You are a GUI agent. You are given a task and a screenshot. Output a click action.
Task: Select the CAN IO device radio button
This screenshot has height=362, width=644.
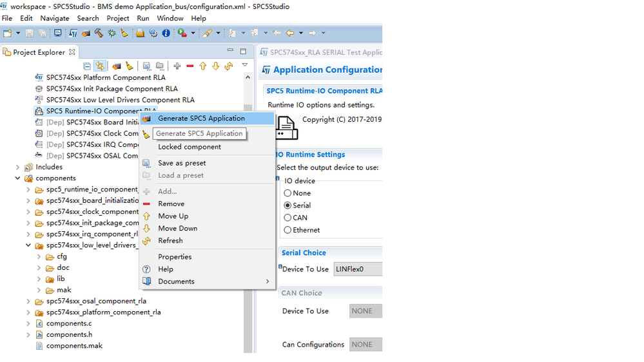pyautogui.click(x=288, y=218)
